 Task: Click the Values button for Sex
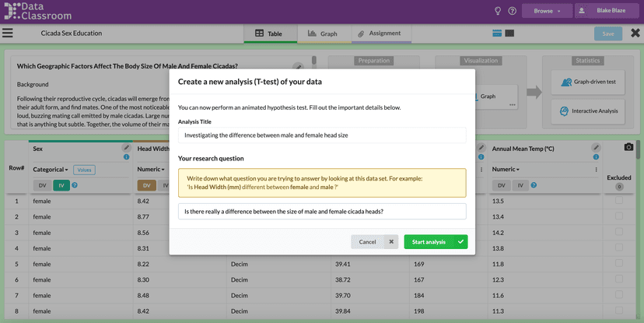click(84, 170)
